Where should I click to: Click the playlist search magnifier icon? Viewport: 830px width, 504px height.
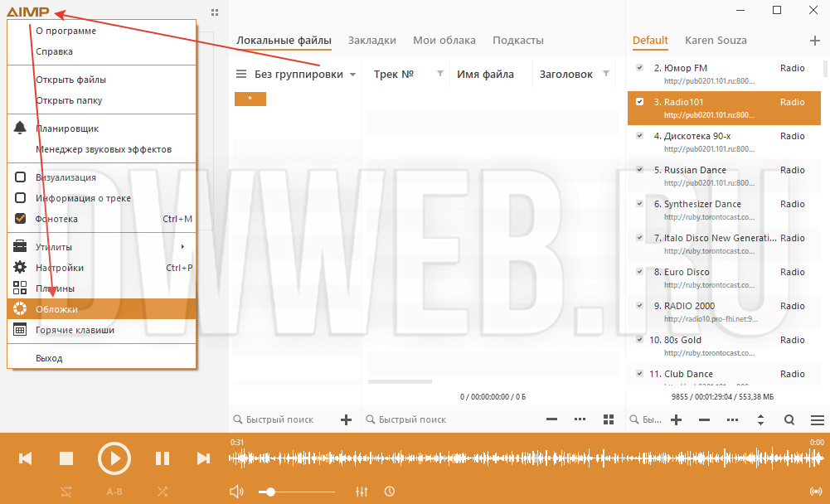(789, 419)
